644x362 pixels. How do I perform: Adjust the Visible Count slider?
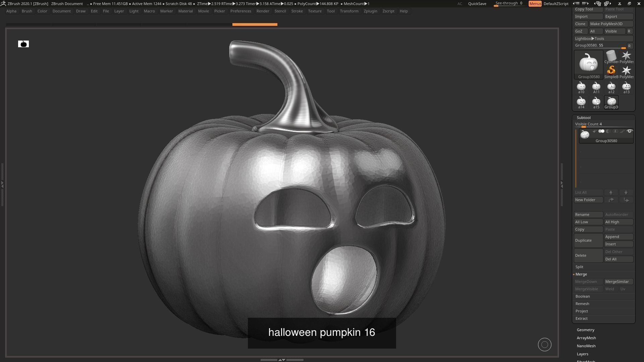click(x=604, y=125)
